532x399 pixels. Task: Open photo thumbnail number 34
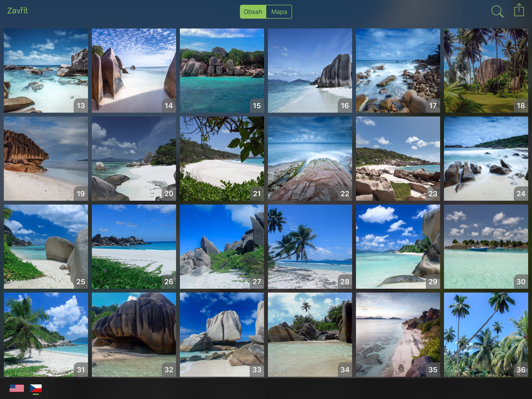310,335
